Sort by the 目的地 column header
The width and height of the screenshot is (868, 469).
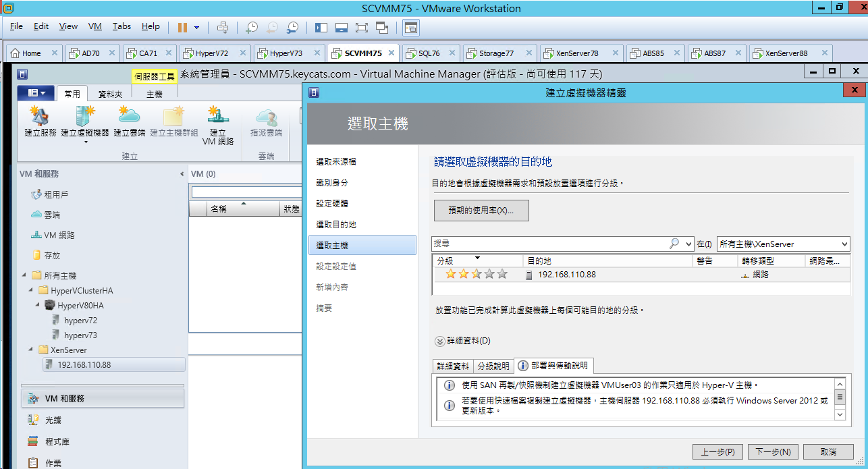point(607,260)
